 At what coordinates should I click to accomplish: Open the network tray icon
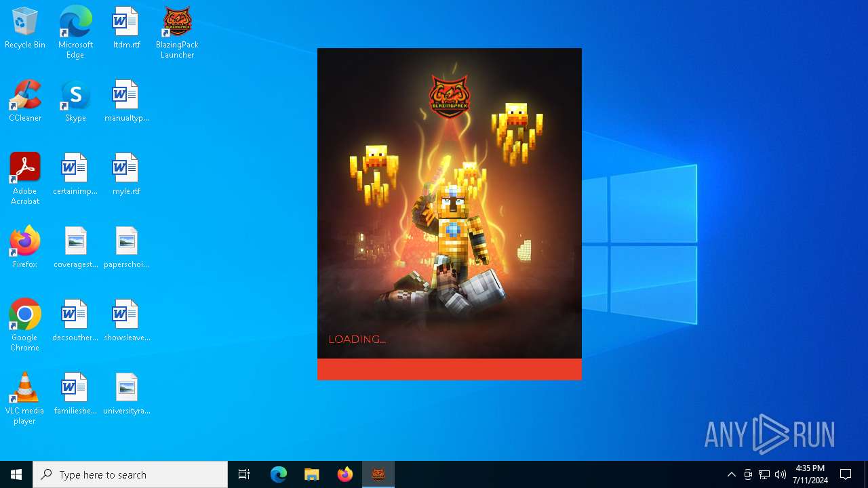764,474
